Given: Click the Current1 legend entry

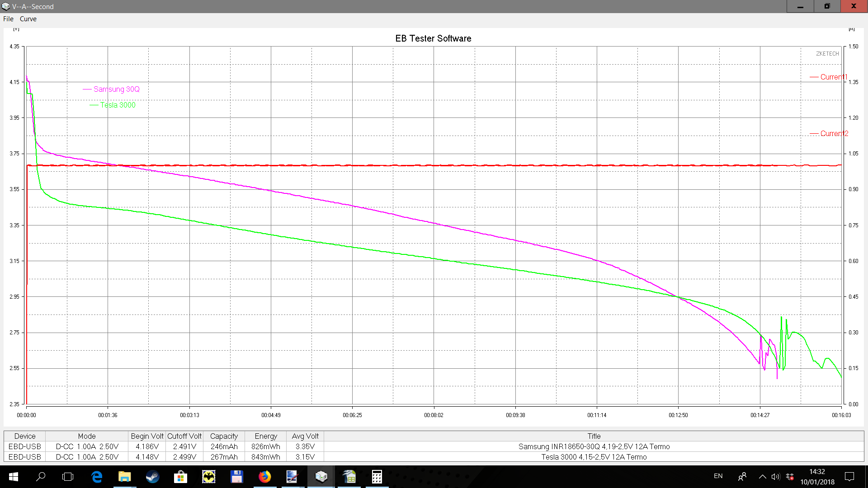Looking at the screenshot, I should coord(833,77).
